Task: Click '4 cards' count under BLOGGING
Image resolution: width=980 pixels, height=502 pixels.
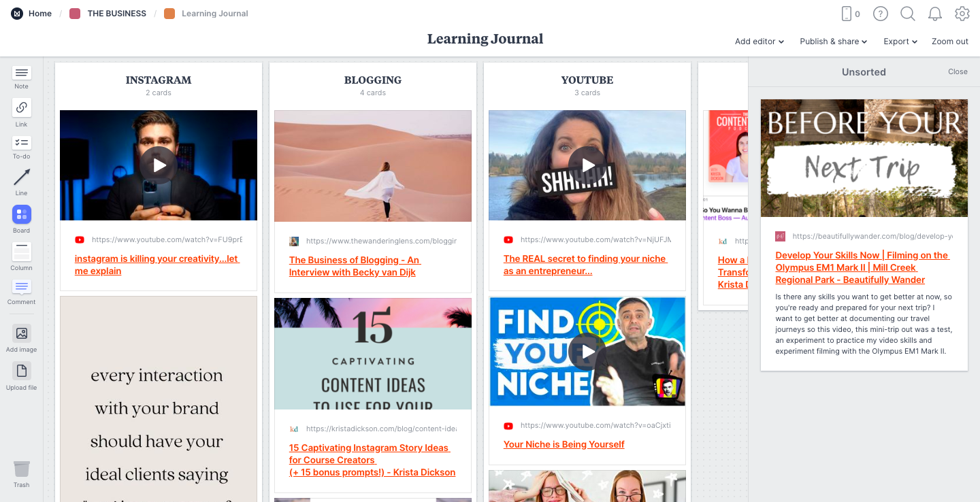Action: (x=373, y=93)
